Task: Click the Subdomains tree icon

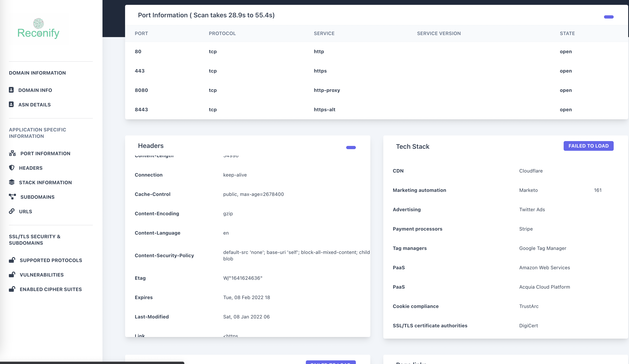Action: [x=13, y=197]
